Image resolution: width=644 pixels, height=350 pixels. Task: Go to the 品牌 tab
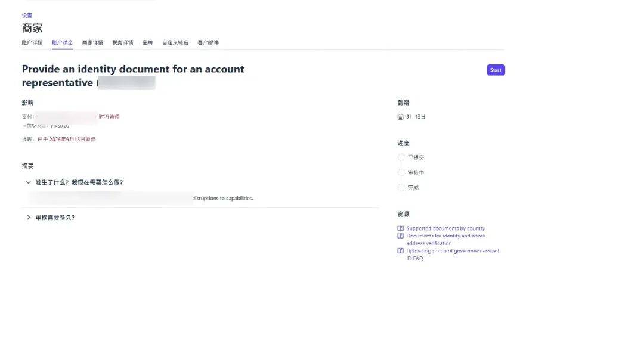pyautogui.click(x=147, y=42)
